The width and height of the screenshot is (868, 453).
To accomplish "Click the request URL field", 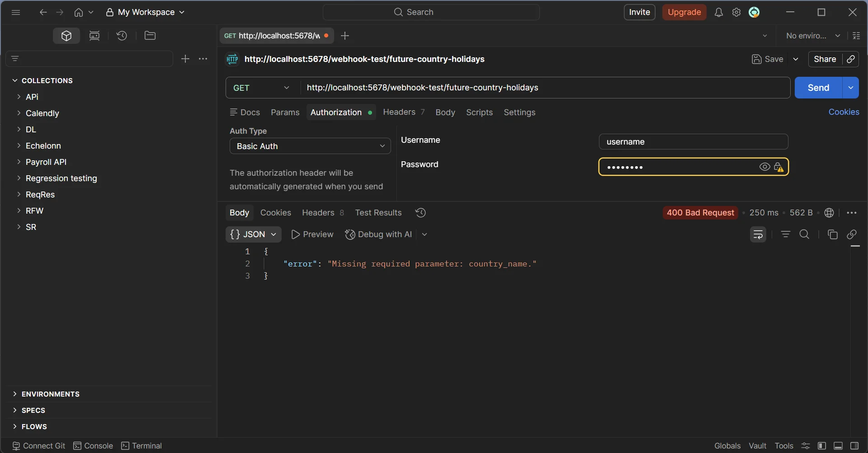I will click(545, 88).
